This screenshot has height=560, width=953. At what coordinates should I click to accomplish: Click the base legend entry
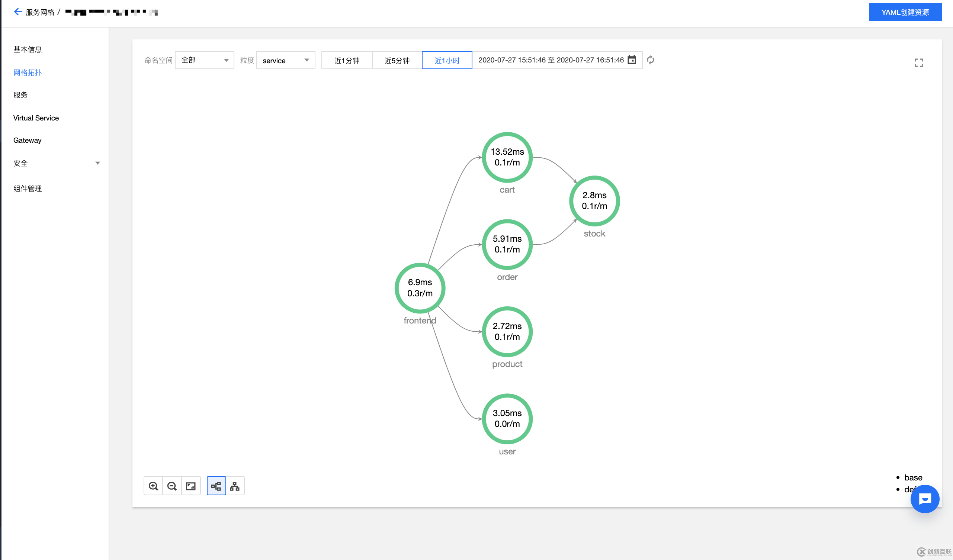tap(913, 477)
